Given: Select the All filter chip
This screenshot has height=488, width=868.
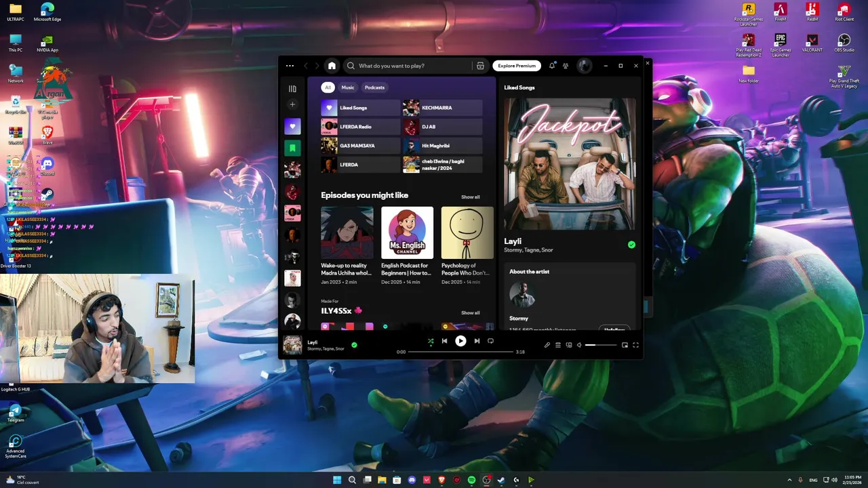Looking at the screenshot, I should coord(328,87).
